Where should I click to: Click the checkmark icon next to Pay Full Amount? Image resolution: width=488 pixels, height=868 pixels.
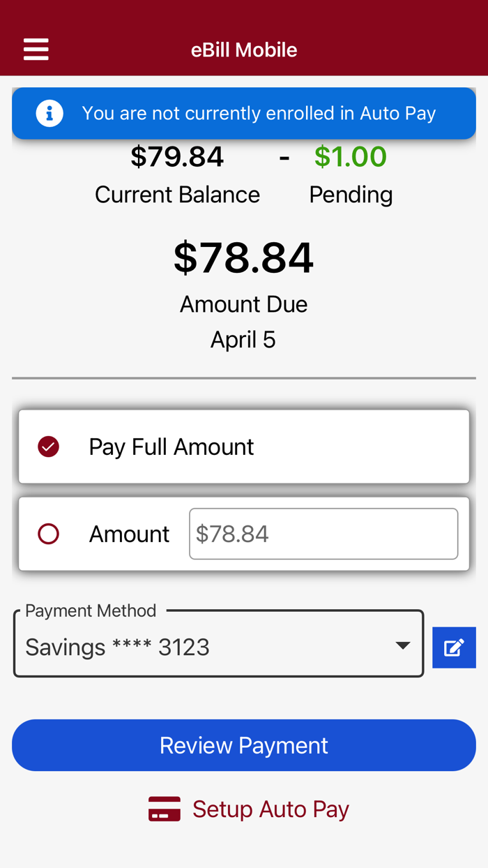(x=47, y=445)
